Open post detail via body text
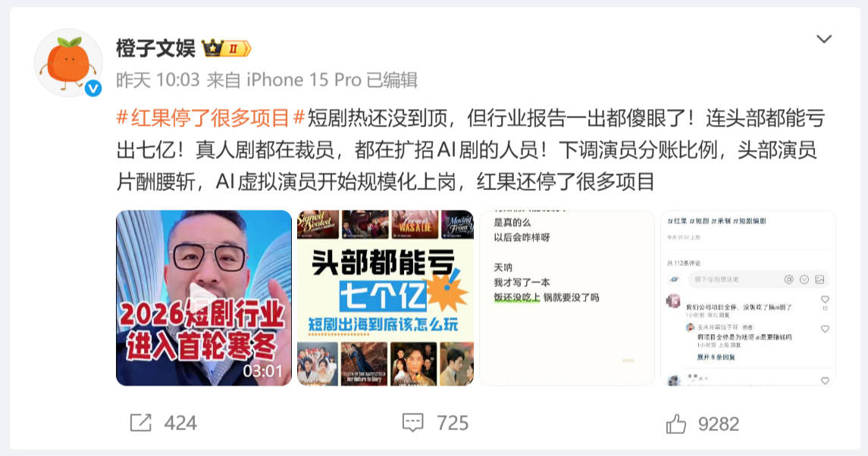 (471, 150)
